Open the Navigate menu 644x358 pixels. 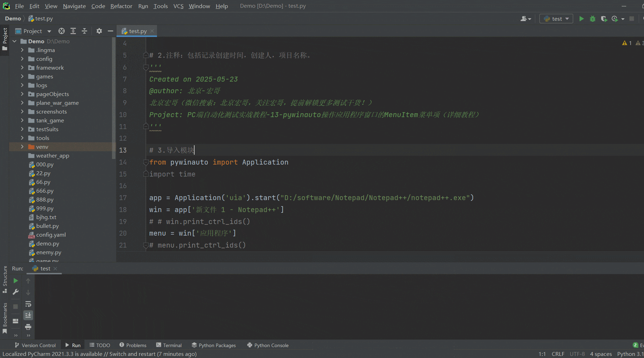click(x=74, y=6)
